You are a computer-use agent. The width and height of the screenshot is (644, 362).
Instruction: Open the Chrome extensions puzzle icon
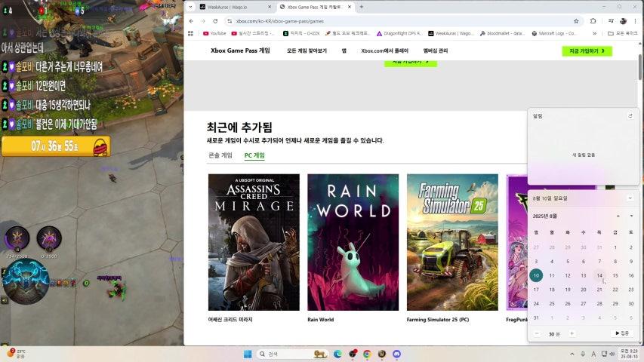593,21
